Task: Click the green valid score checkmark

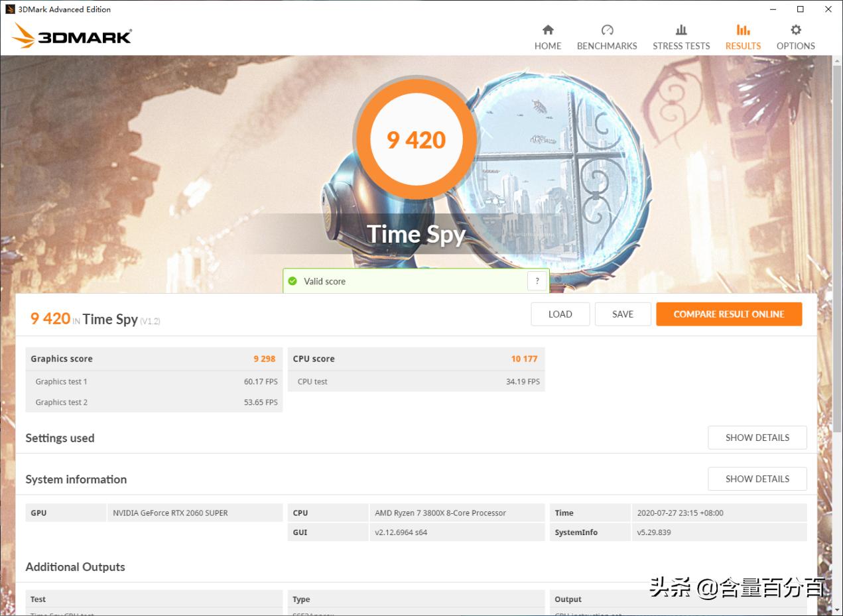Action: click(x=292, y=281)
